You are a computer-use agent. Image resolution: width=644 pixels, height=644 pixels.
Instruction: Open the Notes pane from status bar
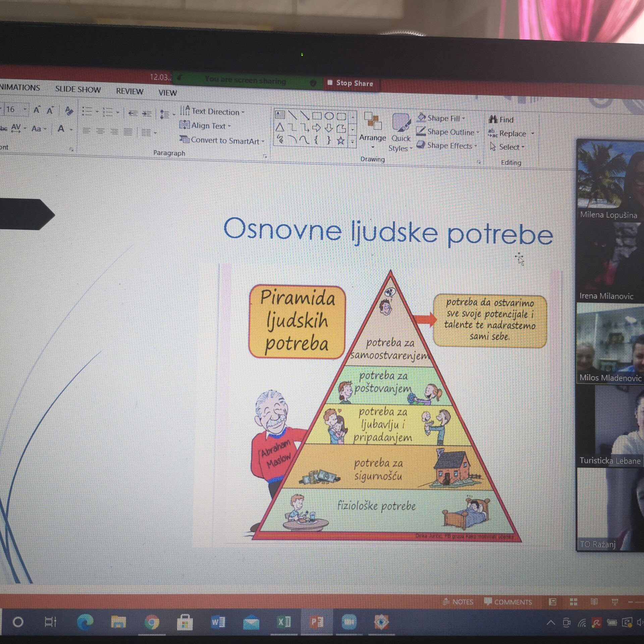click(x=458, y=602)
